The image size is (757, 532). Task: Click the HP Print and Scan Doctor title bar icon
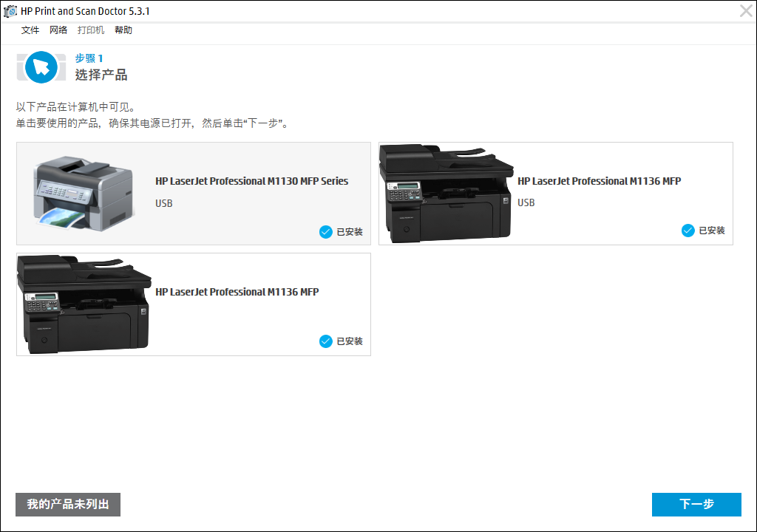10,11
